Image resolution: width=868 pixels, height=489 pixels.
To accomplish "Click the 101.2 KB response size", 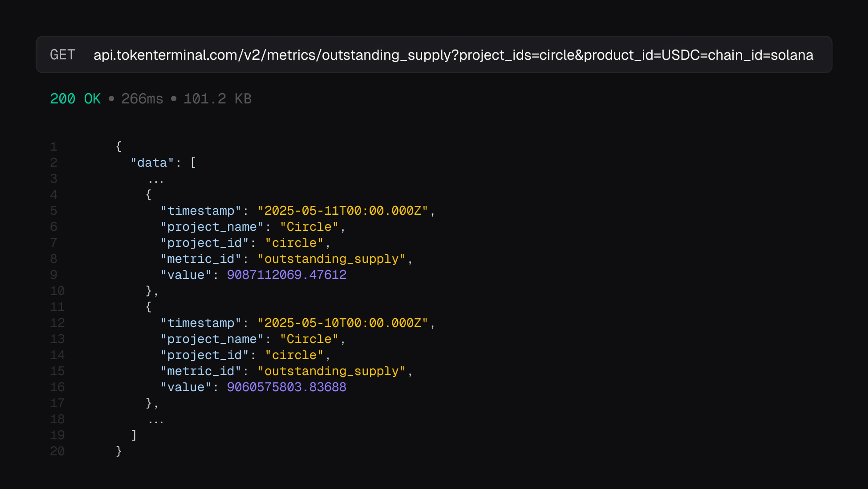I will coord(217,99).
